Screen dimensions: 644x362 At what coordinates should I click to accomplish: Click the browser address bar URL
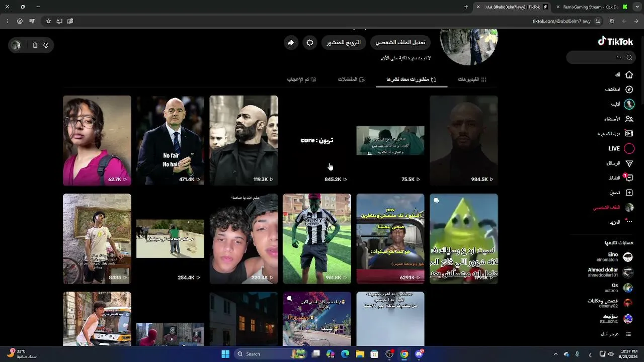[561, 21]
